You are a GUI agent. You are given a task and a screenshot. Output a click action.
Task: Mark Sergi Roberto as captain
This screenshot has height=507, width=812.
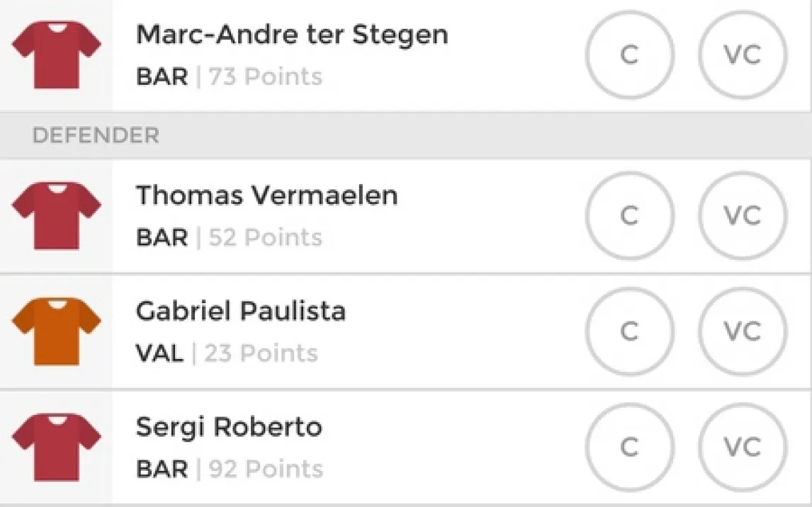pyautogui.click(x=629, y=447)
